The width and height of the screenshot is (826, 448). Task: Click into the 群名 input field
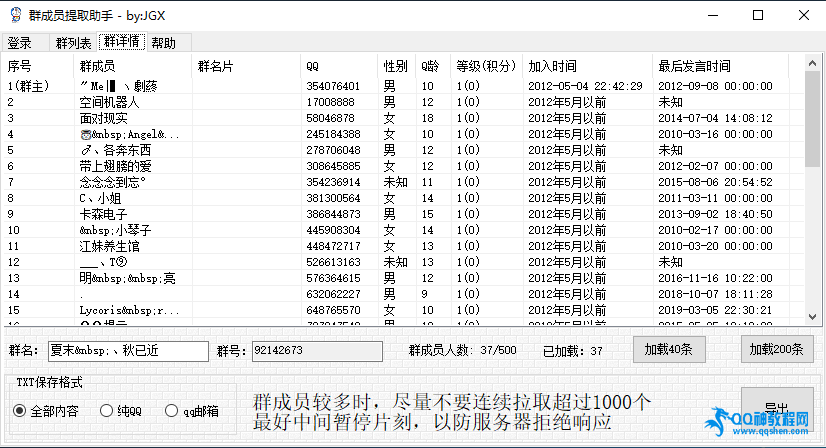[128, 351]
